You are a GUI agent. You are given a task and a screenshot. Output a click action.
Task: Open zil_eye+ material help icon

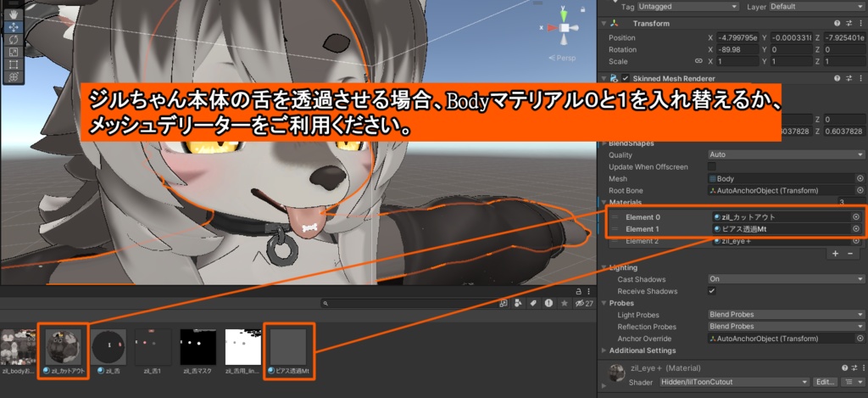pos(845,367)
